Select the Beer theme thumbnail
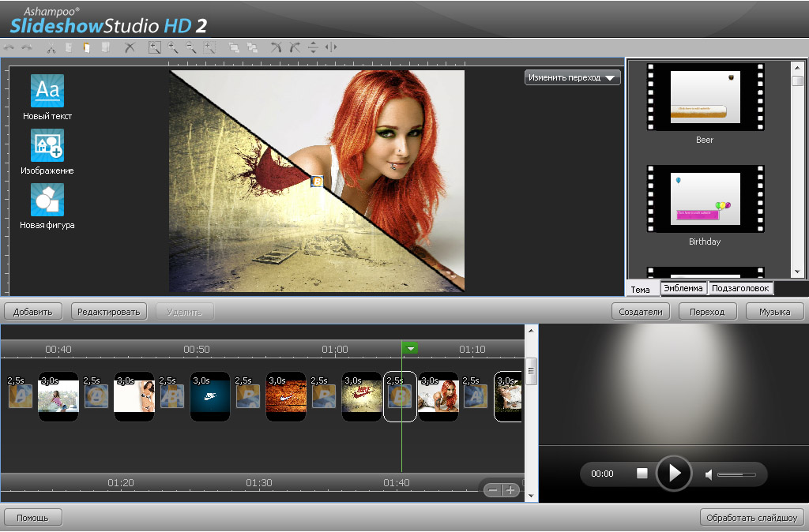The width and height of the screenshot is (809, 532). (706, 97)
